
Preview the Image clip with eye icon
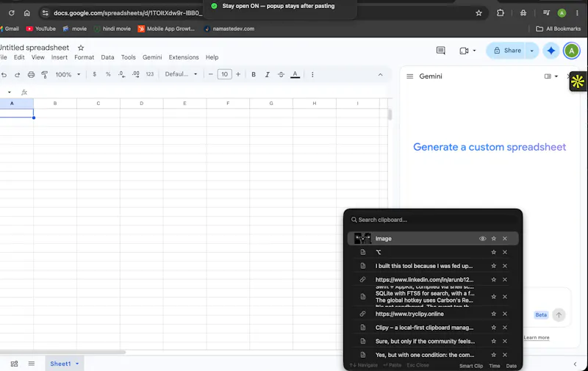483,239
